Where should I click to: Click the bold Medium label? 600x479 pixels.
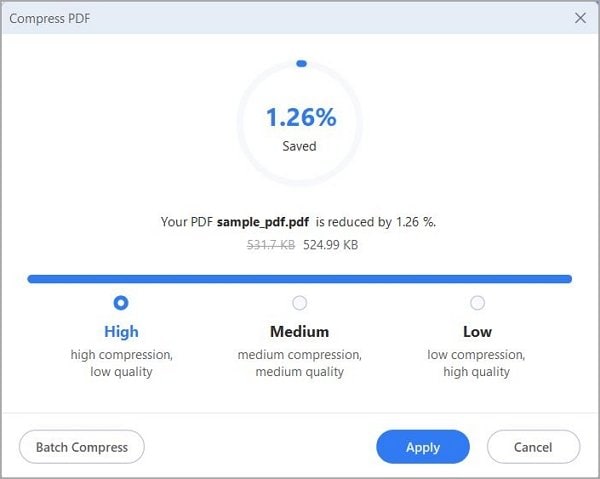(299, 331)
